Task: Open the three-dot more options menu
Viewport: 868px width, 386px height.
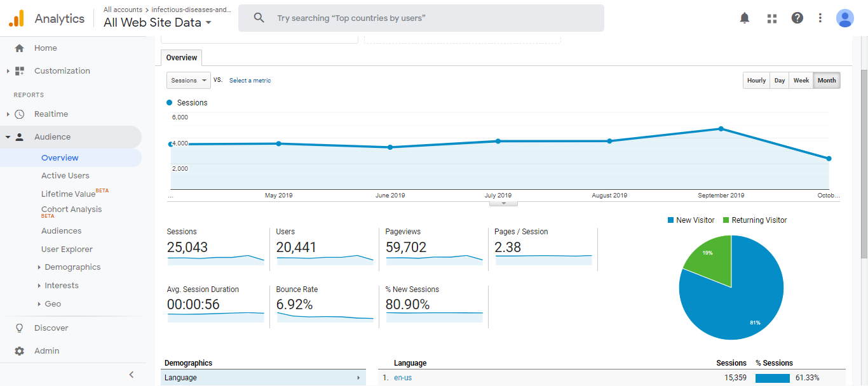Action: pos(820,18)
